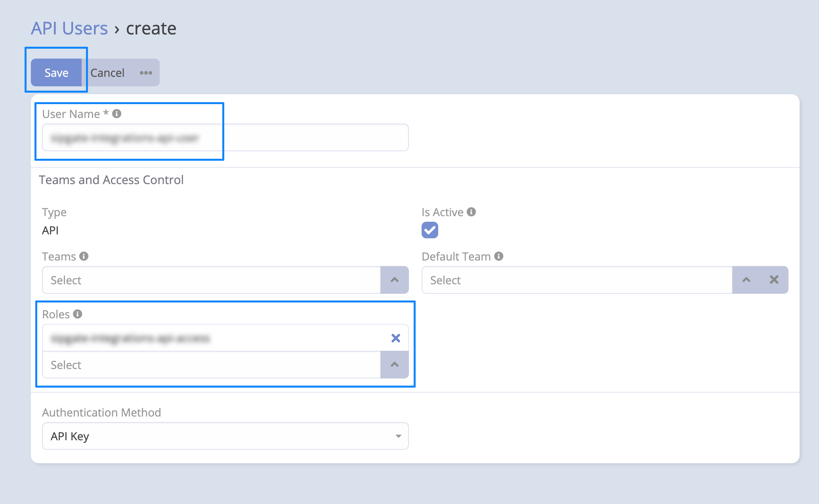Open the more actions ellipsis menu

click(x=146, y=73)
